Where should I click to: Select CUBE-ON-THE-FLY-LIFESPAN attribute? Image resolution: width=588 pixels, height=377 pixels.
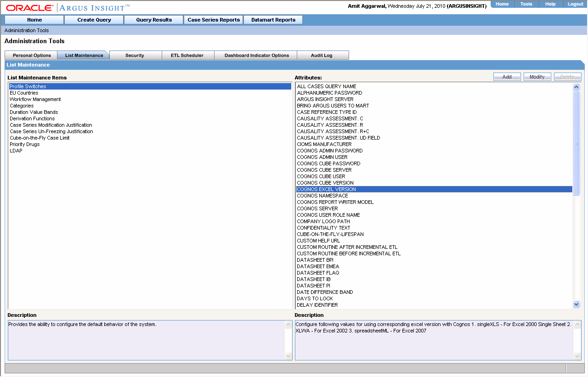[434, 234]
